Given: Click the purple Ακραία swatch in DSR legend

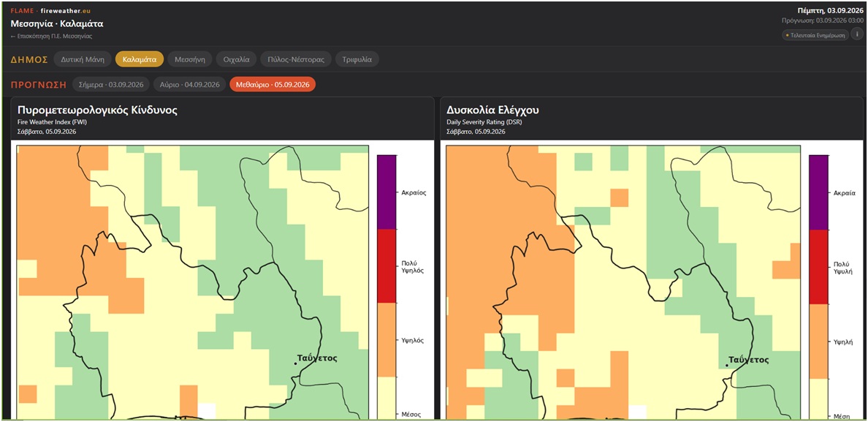Looking at the screenshot, I should click(818, 192).
